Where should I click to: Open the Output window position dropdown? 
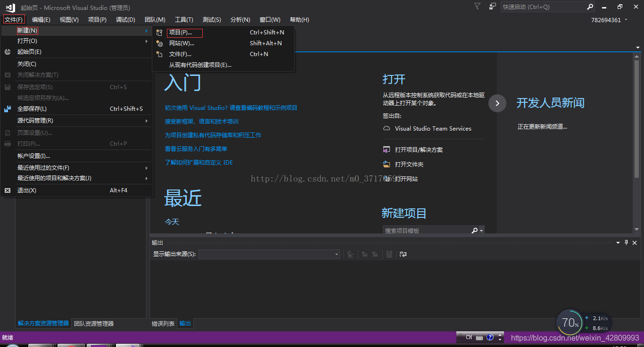[618, 243]
